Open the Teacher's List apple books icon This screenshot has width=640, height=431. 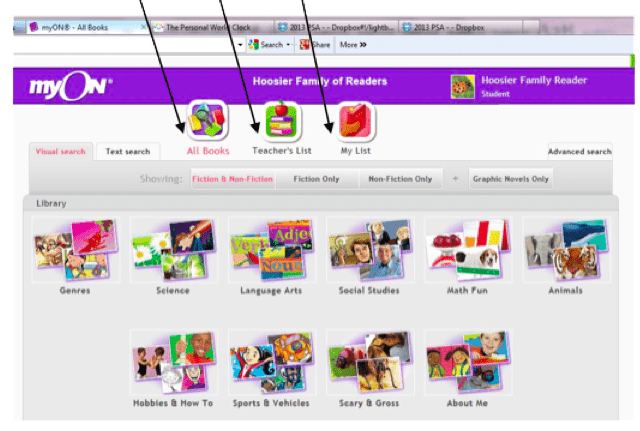[281, 121]
